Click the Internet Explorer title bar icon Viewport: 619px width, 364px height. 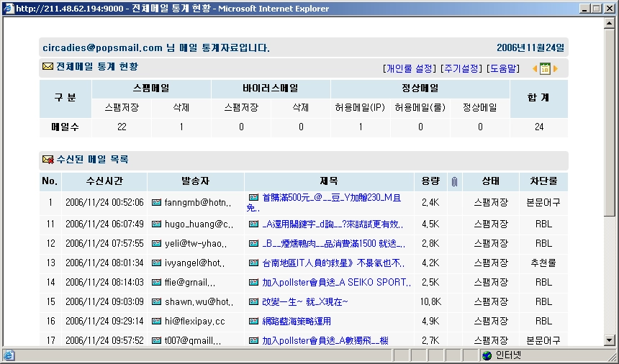point(9,9)
